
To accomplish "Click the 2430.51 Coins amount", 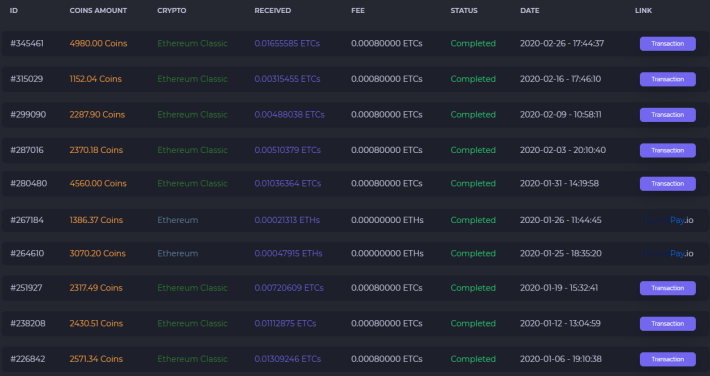I will (96, 323).
